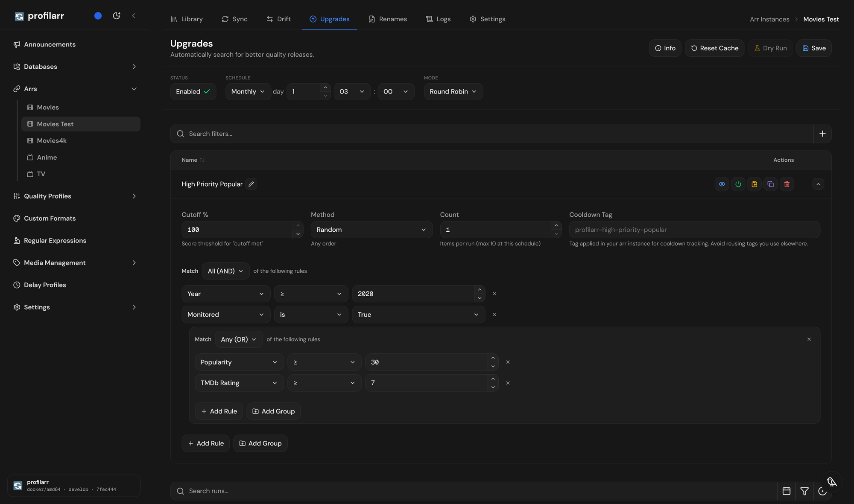Click Reset Cache button

(x=714, y=48)
